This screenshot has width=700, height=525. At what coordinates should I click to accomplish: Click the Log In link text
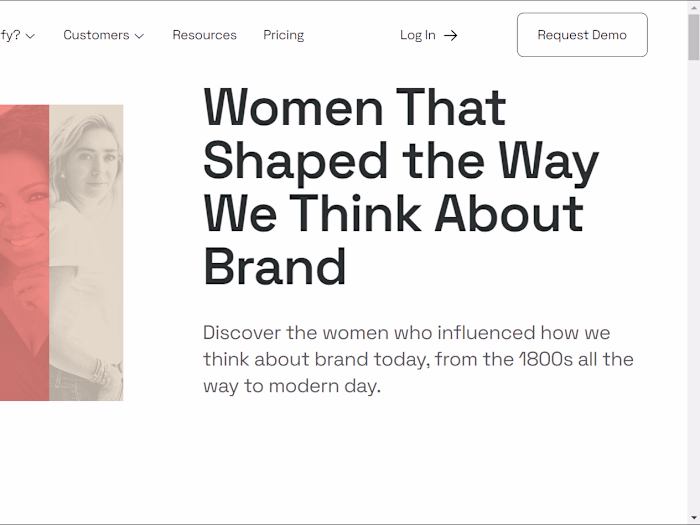coord(417,35)
